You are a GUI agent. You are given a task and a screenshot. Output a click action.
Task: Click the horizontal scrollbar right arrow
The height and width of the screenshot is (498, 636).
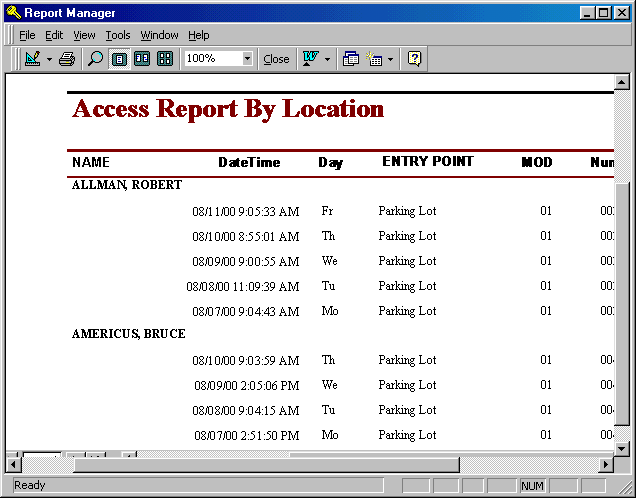[605, 464]
